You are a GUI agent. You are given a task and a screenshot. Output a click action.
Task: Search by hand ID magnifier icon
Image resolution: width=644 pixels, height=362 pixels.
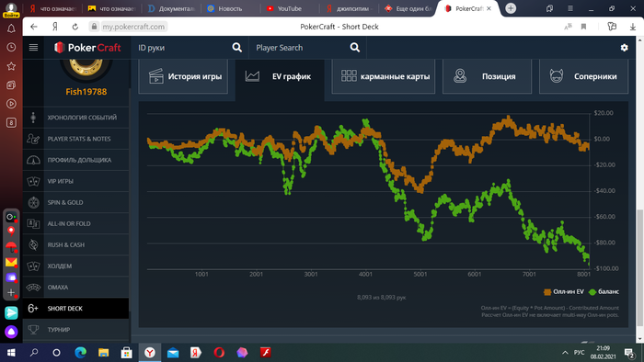pos(237,48)
